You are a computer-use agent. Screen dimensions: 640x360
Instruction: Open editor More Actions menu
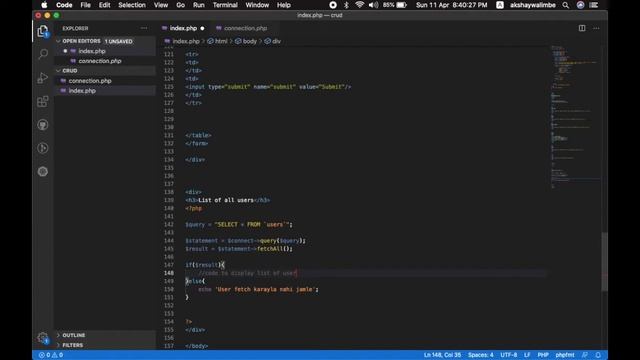tap(596, 28)
